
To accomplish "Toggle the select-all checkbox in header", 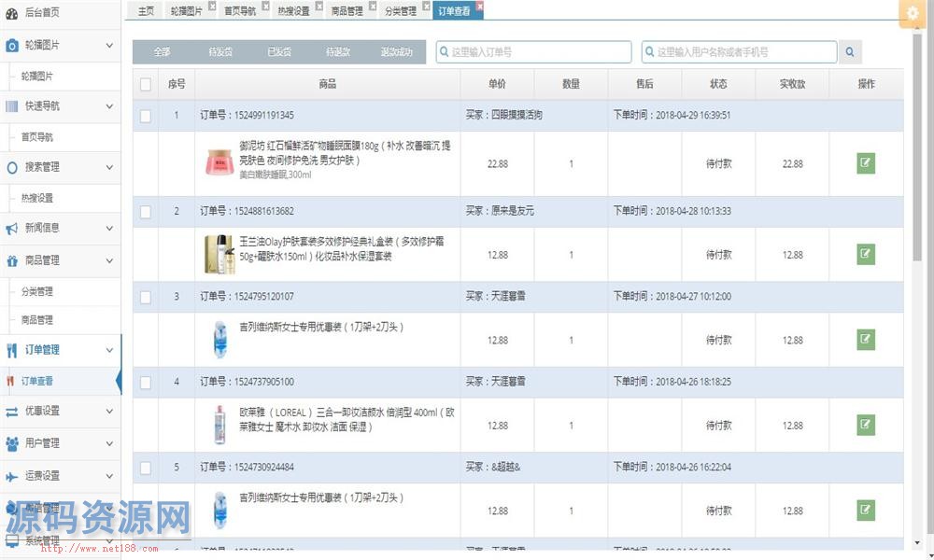I will pos(146,85).
